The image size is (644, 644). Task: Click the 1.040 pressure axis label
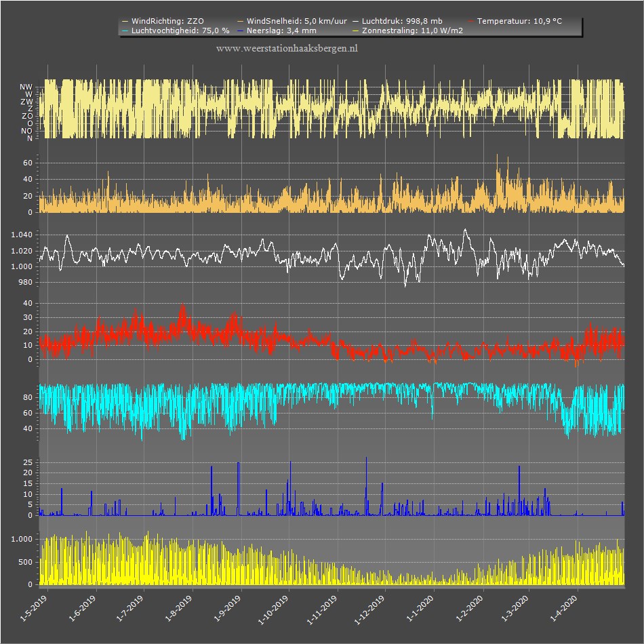click(x=22, y=235)
